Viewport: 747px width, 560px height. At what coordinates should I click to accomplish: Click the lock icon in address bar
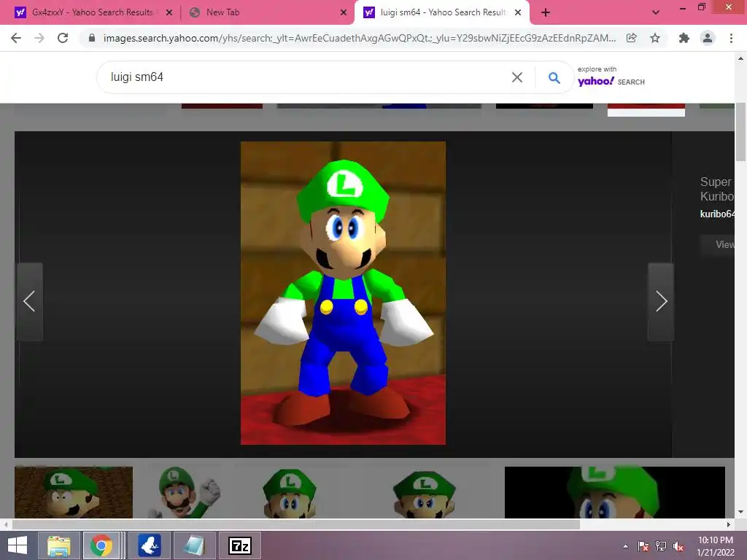92,38
